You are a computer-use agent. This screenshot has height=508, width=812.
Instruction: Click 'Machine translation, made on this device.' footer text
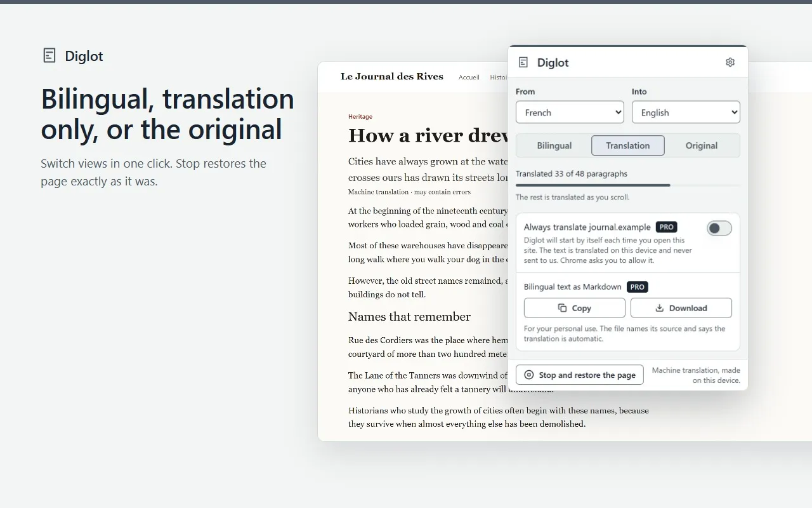(x=696, y=375)
